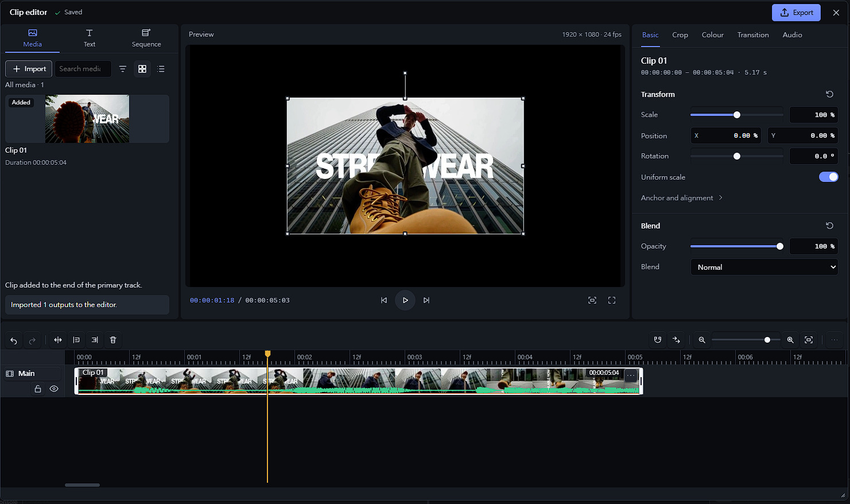The image size is (850, 504).
Task: Switch media browser to grid view
Action: point(142,69)
